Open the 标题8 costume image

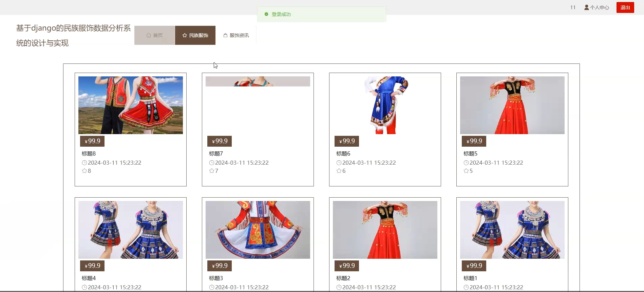pos(131,105)
